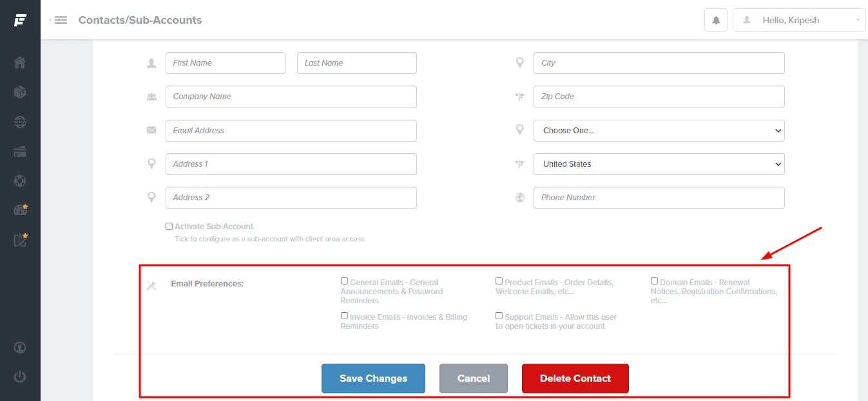Enable Support Emails checkbox

click(x=499, y=316)
